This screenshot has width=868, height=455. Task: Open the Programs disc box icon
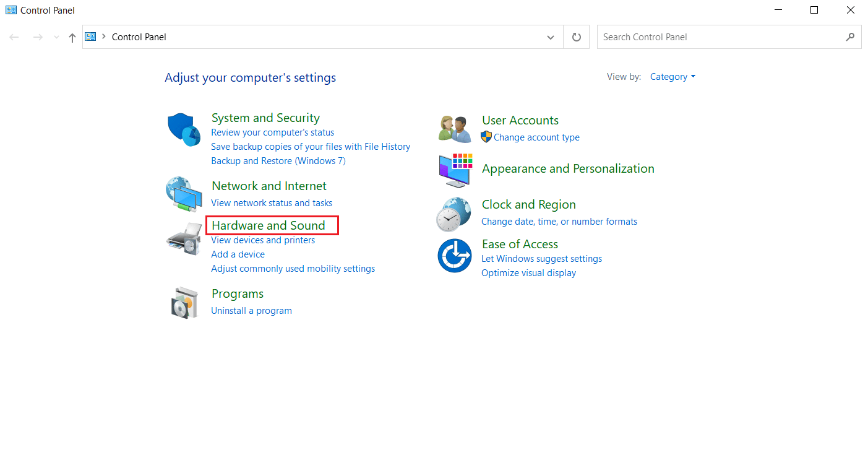click(x=184, y=303)
